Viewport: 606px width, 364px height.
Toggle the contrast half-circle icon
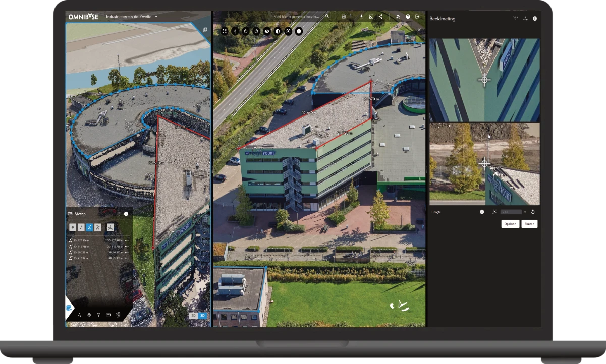pos(278,31)
